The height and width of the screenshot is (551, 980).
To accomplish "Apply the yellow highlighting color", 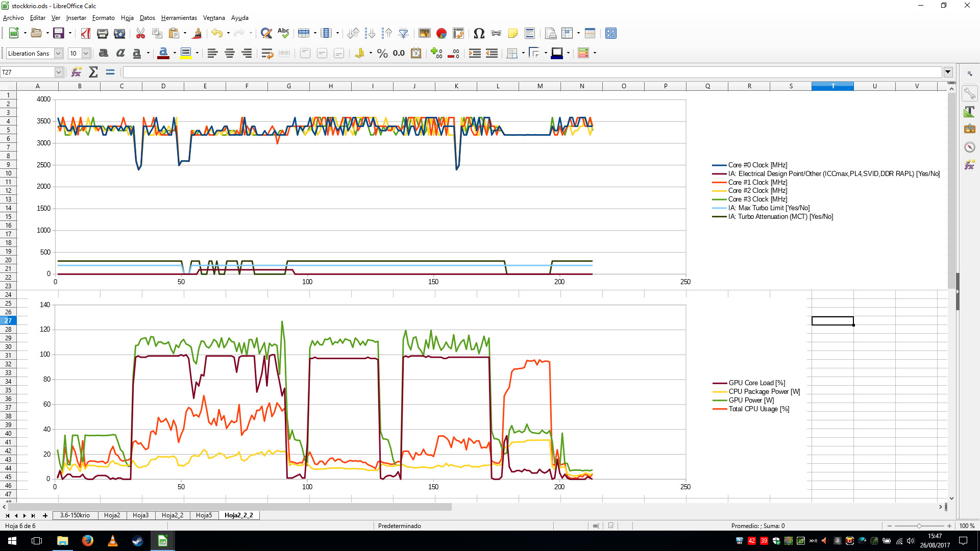I will (186, 53).
